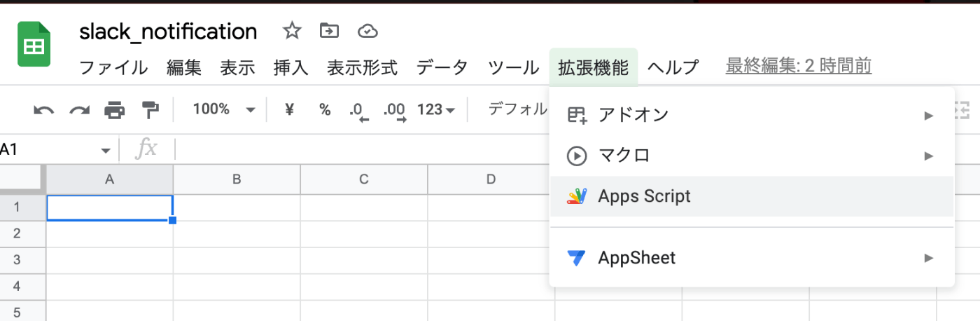
Task: Open the 挿入 menu
Action: (x=291, y=68)
